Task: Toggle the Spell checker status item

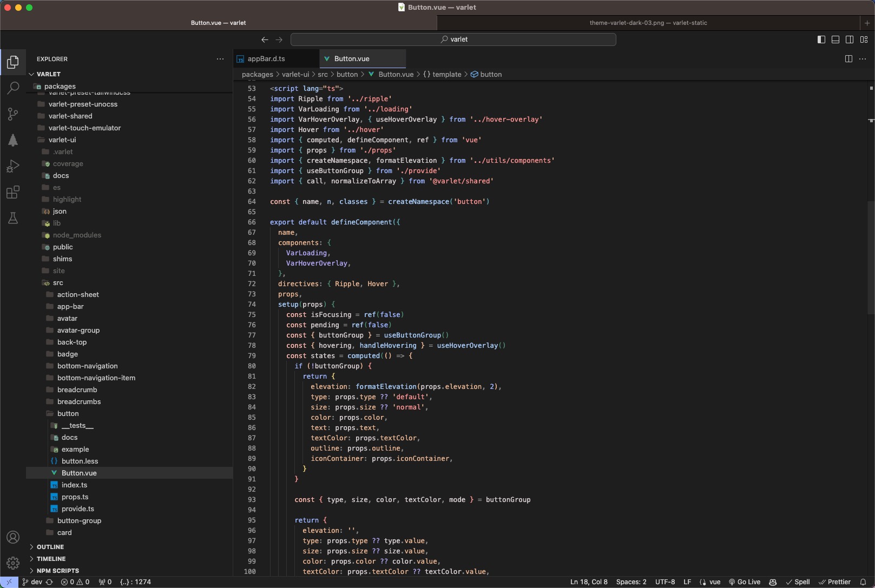Action: [798, 582]
